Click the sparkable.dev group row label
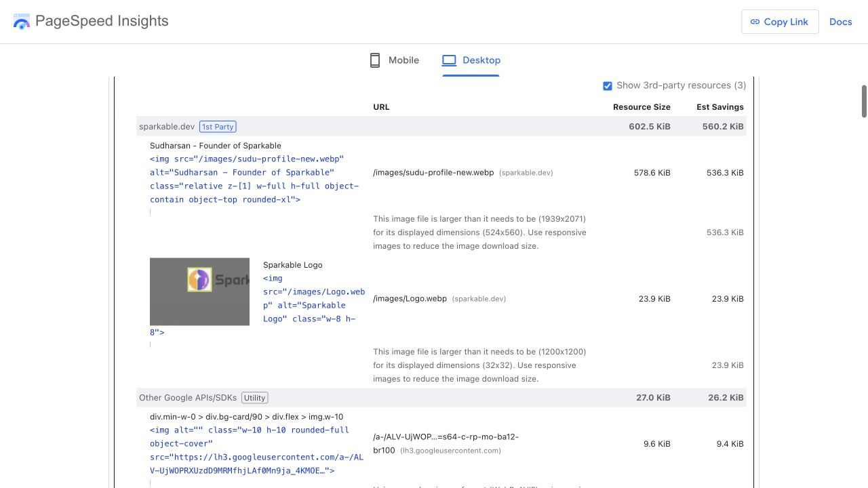Viewport: 868px width, 488px height. [166, 127]
